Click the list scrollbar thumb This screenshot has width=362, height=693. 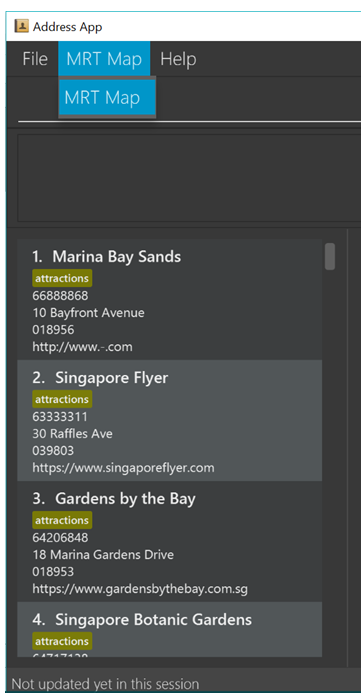pos(330,256)
